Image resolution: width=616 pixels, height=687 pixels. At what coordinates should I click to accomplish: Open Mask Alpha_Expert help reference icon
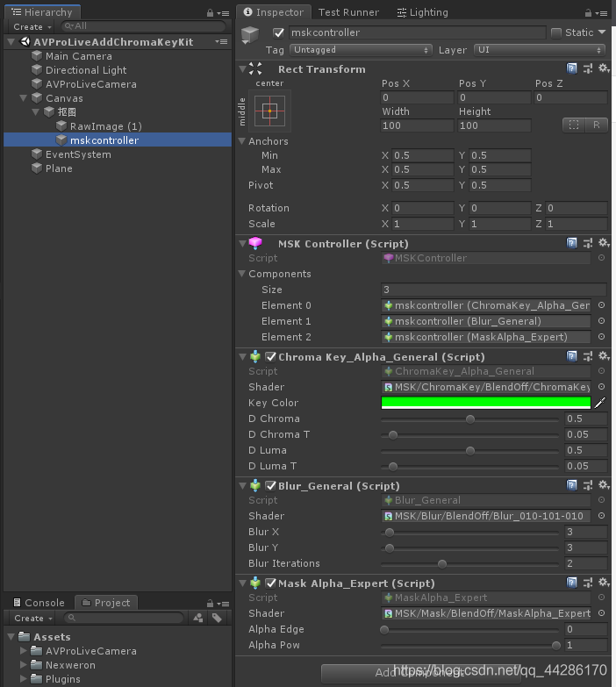tap(572, 583)
